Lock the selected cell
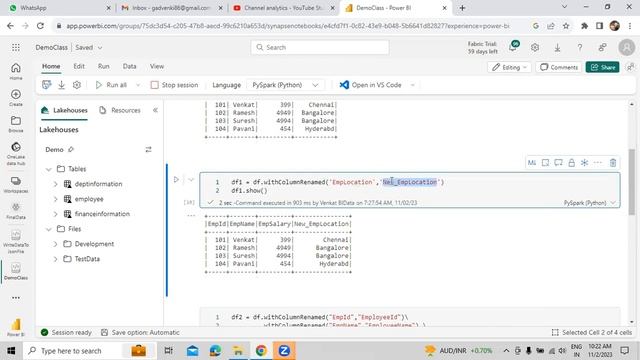Screen dimensions: 640x360 click(x=571, y=162)
